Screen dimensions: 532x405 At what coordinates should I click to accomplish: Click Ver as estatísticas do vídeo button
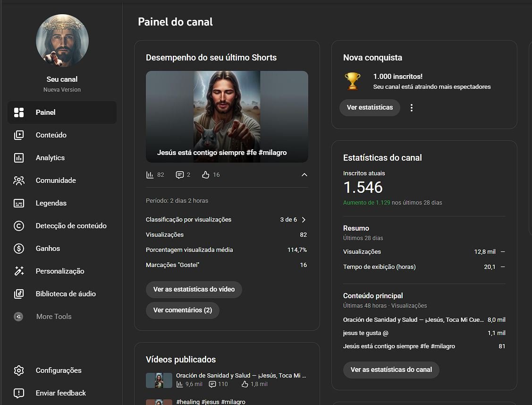click(x=194, y=290)
